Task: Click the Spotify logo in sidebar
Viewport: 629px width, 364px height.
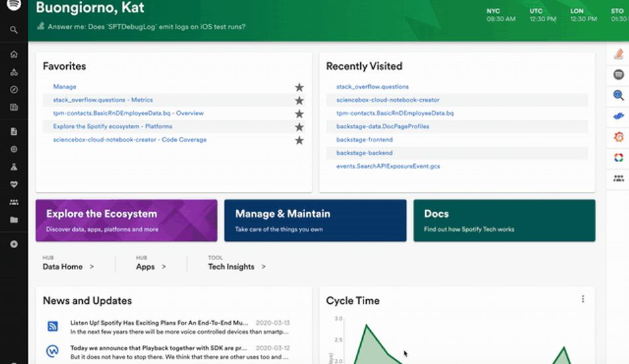Action: 14,4
